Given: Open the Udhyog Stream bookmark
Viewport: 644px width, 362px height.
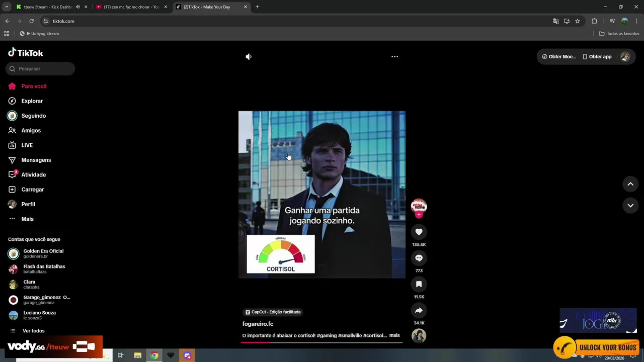Looking at the screenshot, I should [x=39, y=34].
